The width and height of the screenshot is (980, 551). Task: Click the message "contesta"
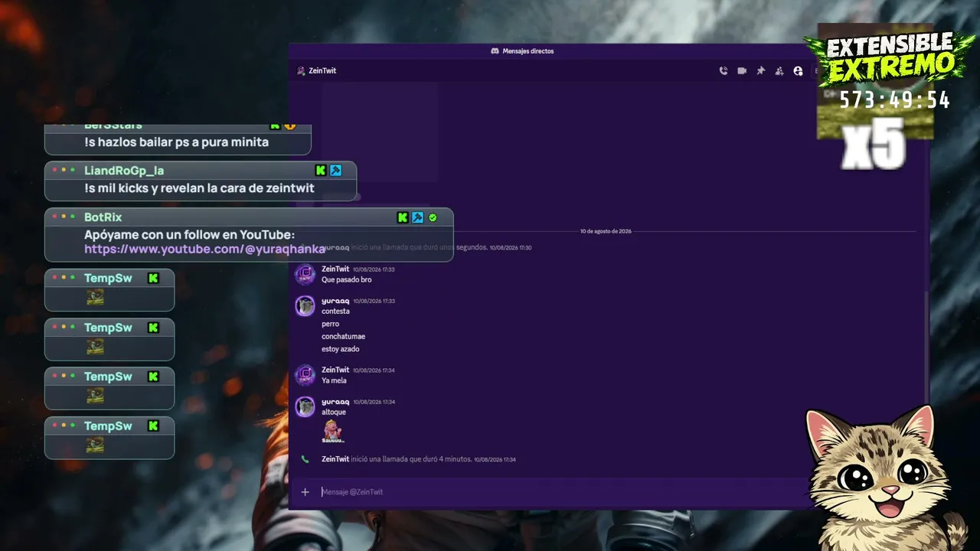[x=335, y=311]
